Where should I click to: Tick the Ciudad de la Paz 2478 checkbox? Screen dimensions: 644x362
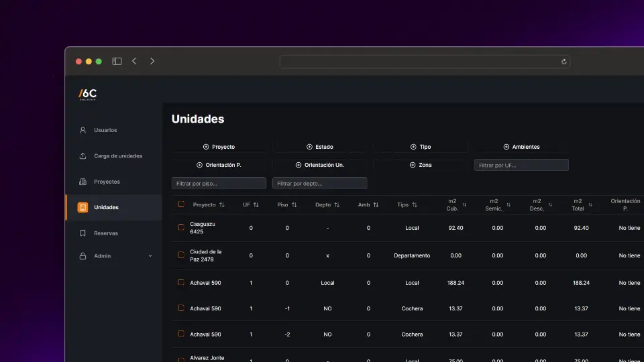tap(181, 255)
